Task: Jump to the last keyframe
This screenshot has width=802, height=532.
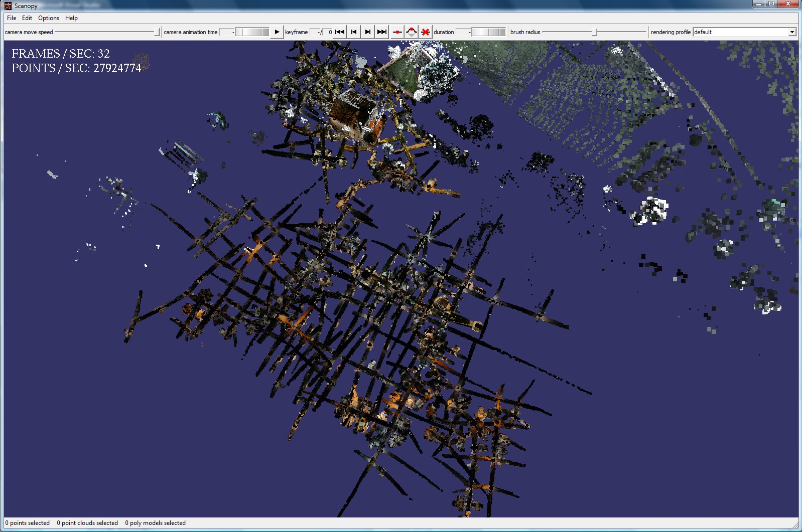Action: [382, 32]
